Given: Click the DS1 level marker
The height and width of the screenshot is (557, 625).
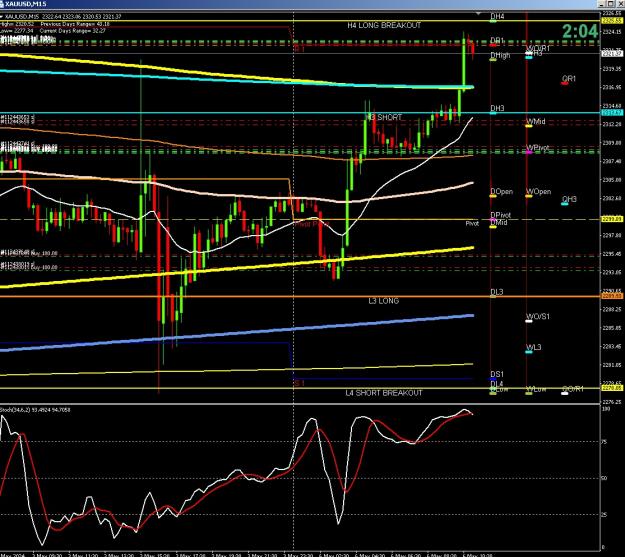Looking at the screenshot, I should pyautogui.click(x=497, y=374).
